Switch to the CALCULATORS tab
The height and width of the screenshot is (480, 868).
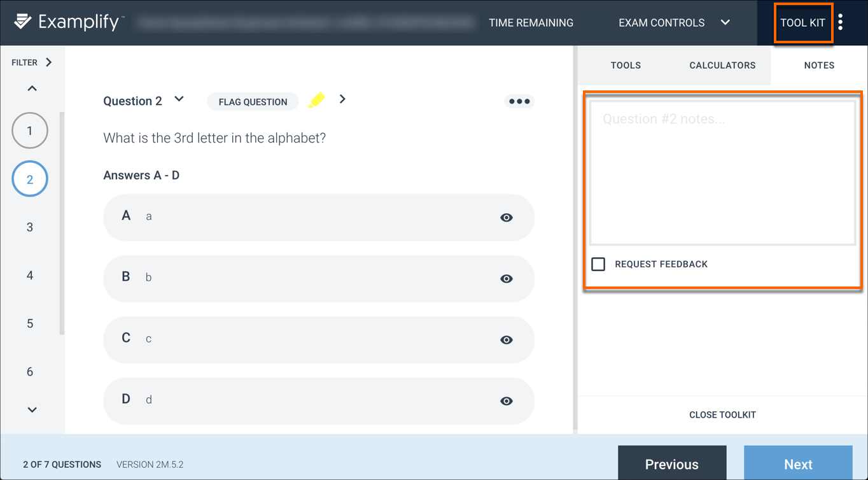(722, 65)
